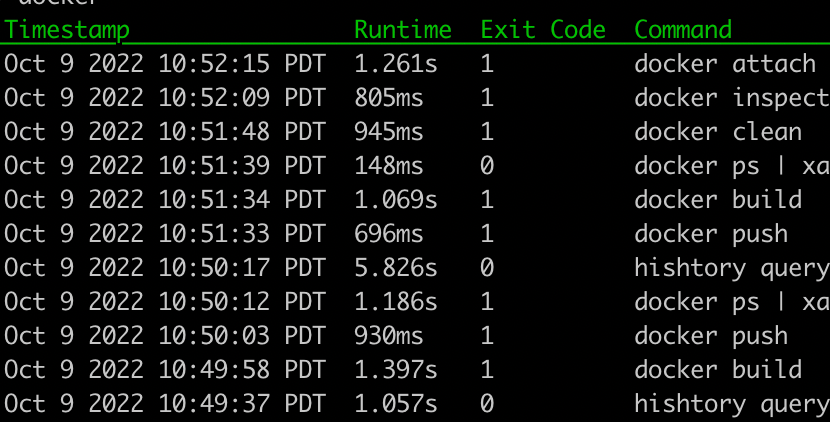Screen dimensions: 830x422
Task: Click docker push command in 10:51:33 row
Action: (711, 235)
